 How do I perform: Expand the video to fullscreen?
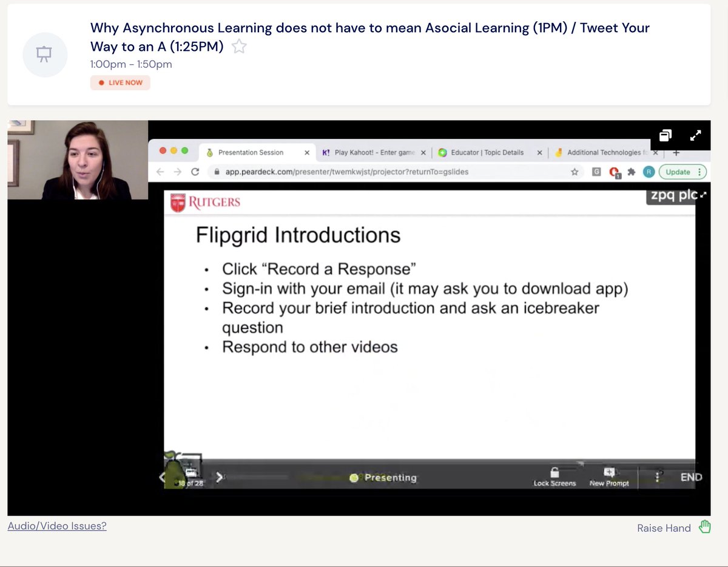pos(696,135)
